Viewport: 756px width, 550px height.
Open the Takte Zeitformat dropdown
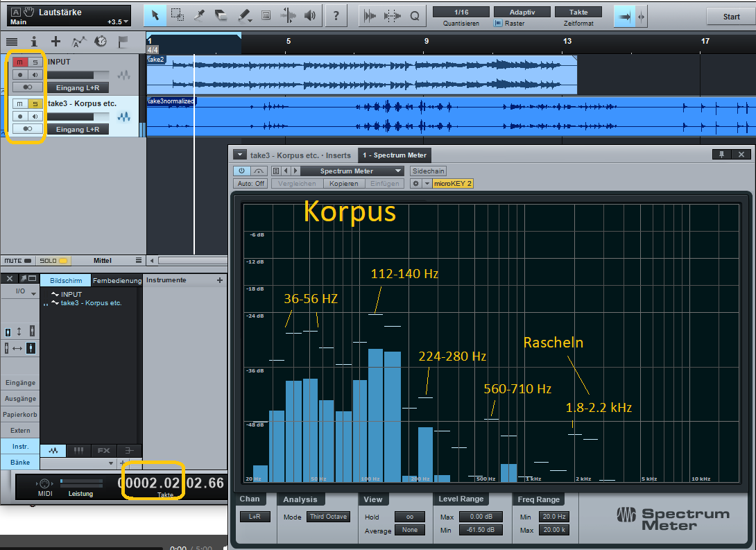pos(578,12)
